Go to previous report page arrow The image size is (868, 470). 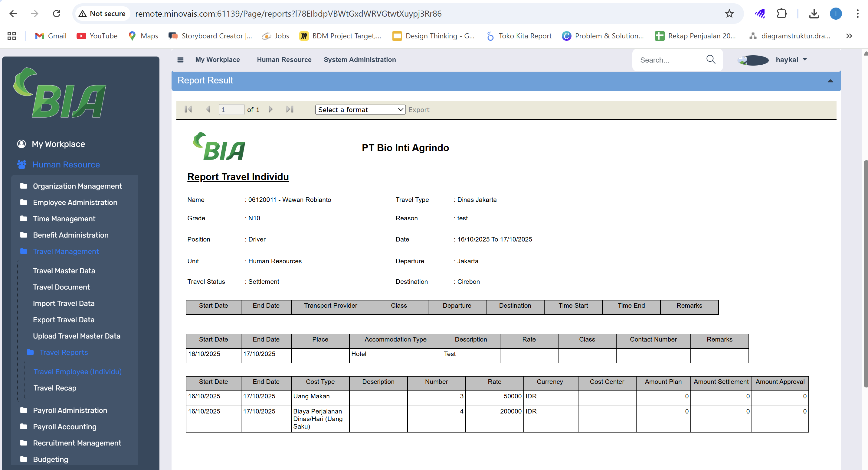point(208,109)
